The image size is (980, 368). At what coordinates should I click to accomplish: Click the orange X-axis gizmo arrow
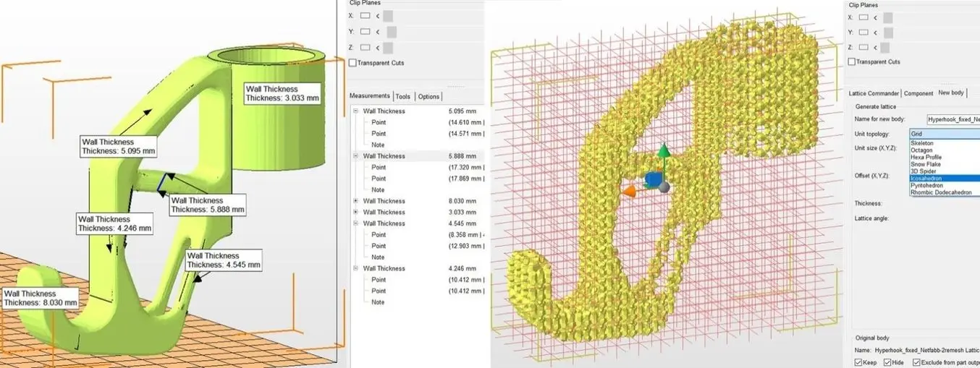(629, 190)
